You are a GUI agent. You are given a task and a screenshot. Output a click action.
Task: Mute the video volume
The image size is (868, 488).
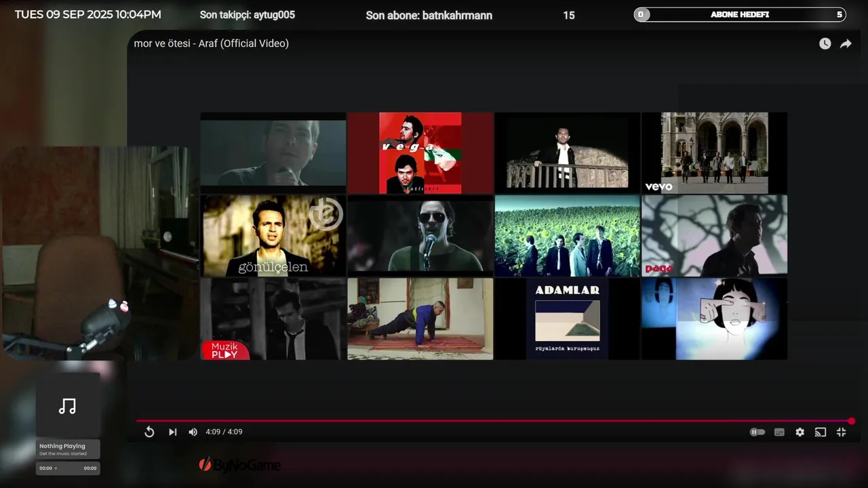(193, 432)
